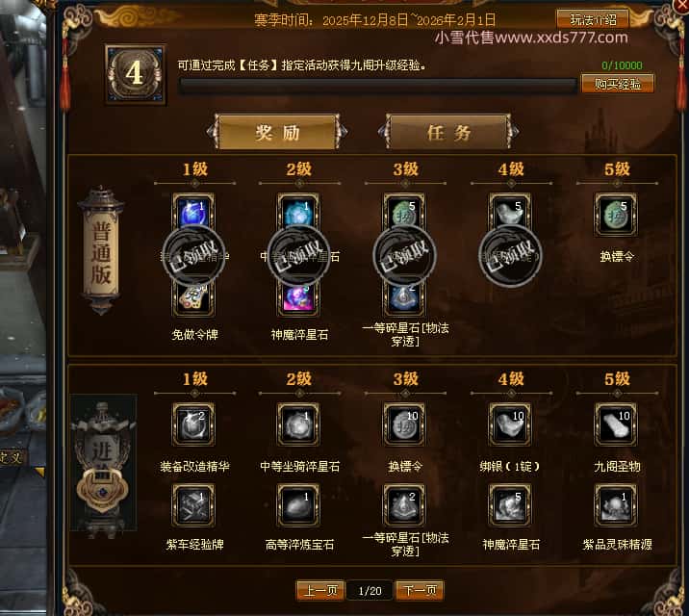
Task: Go to next page with 下一页
Action: 420,590
